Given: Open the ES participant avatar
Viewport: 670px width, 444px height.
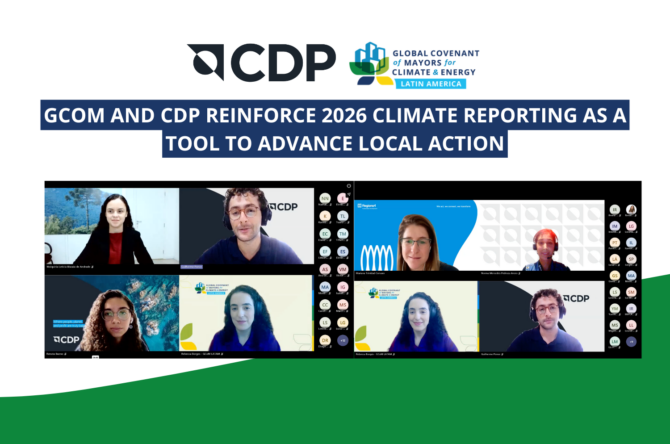Looking at the screenshot, I should (x=342, y=251).
